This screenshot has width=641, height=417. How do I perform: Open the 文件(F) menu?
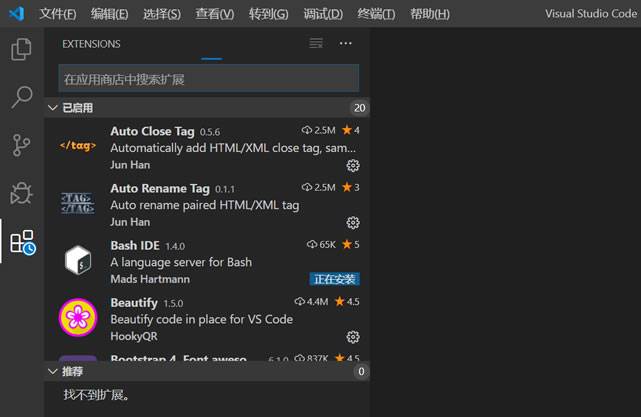pyautogui.click(x=58, y=14)
